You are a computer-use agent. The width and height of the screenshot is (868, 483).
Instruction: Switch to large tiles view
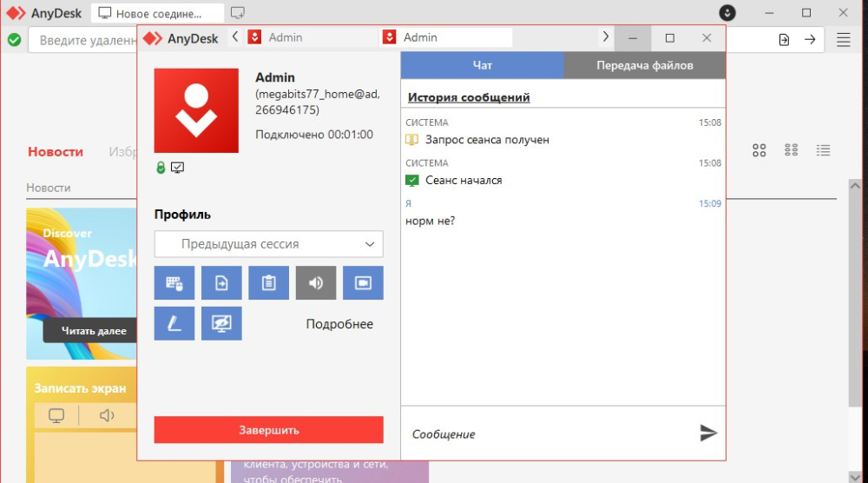759,150
